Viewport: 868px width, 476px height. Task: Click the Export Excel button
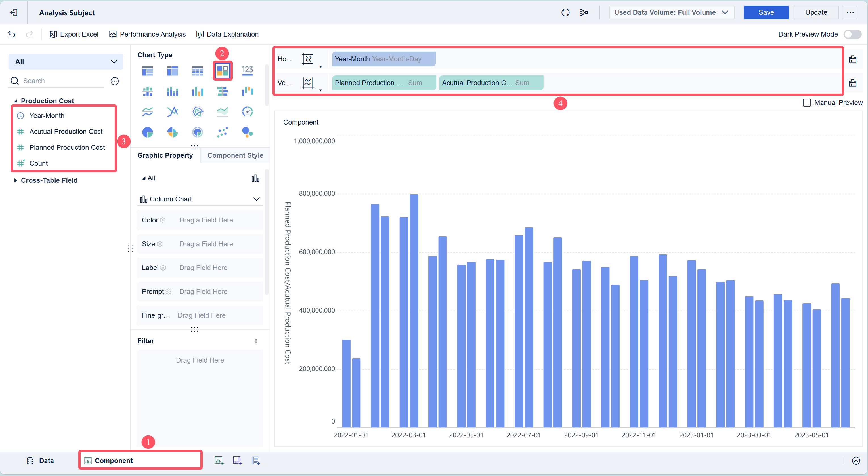click(x=74, y=34)
